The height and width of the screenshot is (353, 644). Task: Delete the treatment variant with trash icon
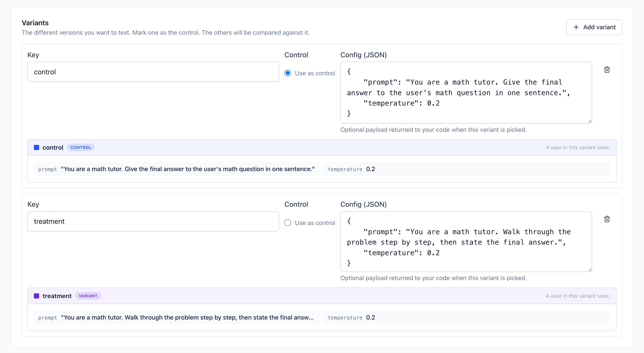[607, 219]
